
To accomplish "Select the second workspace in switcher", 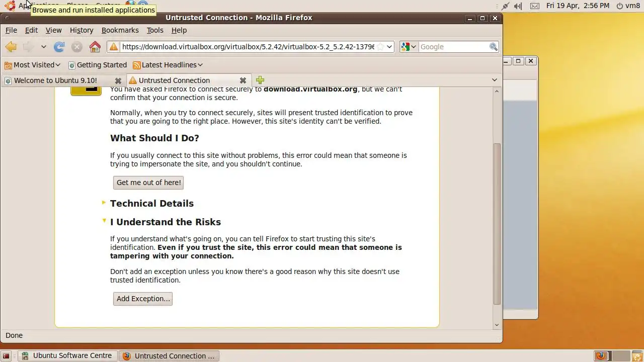I will (x=620, y=356).
